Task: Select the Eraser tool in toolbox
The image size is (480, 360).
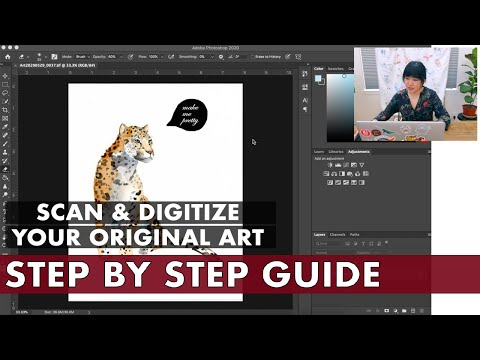Action: point(5,169)
